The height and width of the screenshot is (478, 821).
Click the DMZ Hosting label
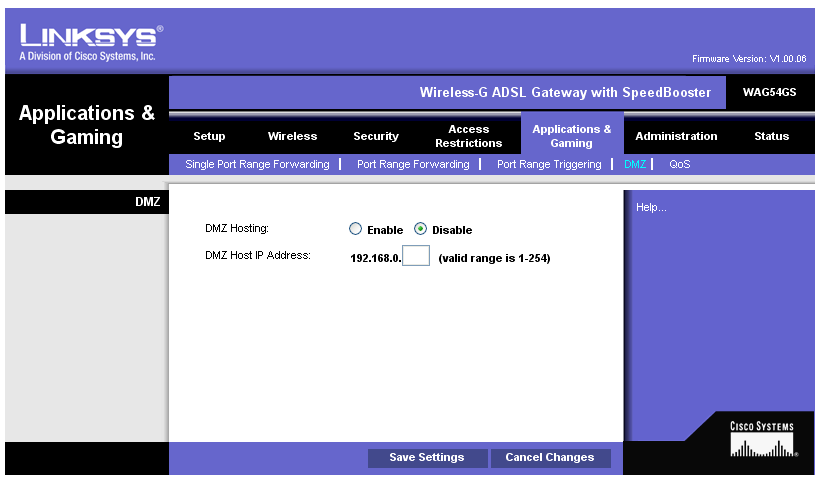click(x=237, y=228)
